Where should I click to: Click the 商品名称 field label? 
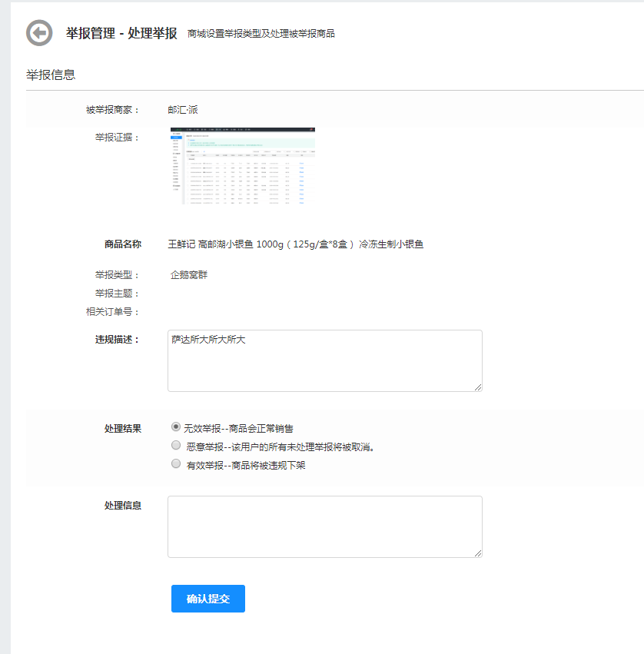click(x=123, y=244)
